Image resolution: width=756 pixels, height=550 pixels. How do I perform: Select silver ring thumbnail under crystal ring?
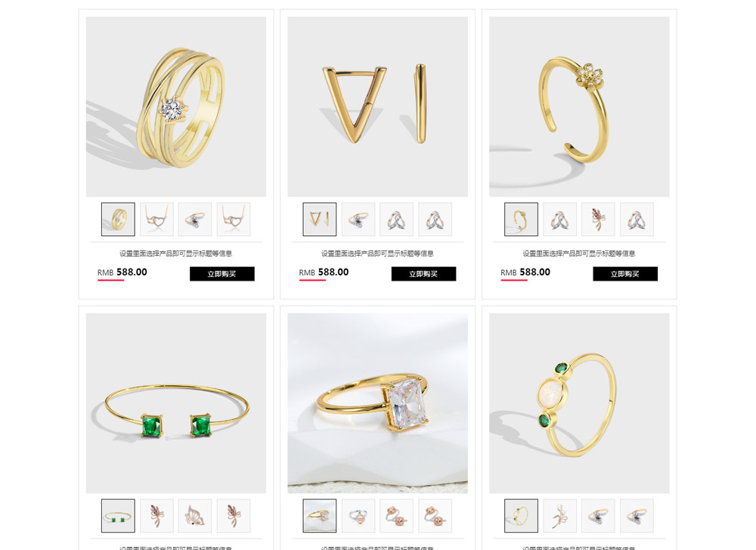tap(358, 516)
